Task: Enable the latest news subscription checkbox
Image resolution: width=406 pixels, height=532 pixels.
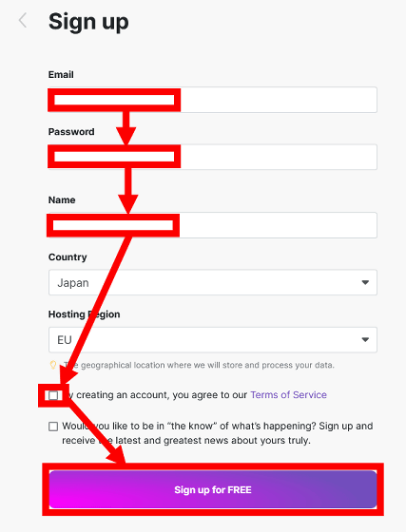Action: (x=53, y=427)
